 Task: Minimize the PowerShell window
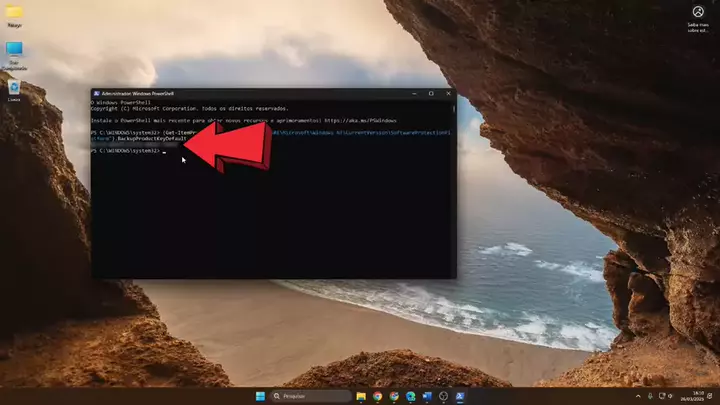(414, 93)
